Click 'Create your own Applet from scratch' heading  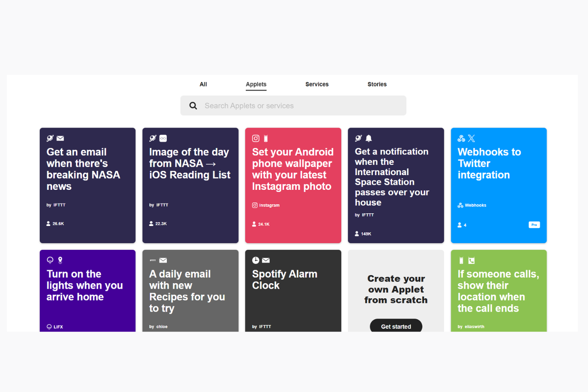click(x=396, y=289)
